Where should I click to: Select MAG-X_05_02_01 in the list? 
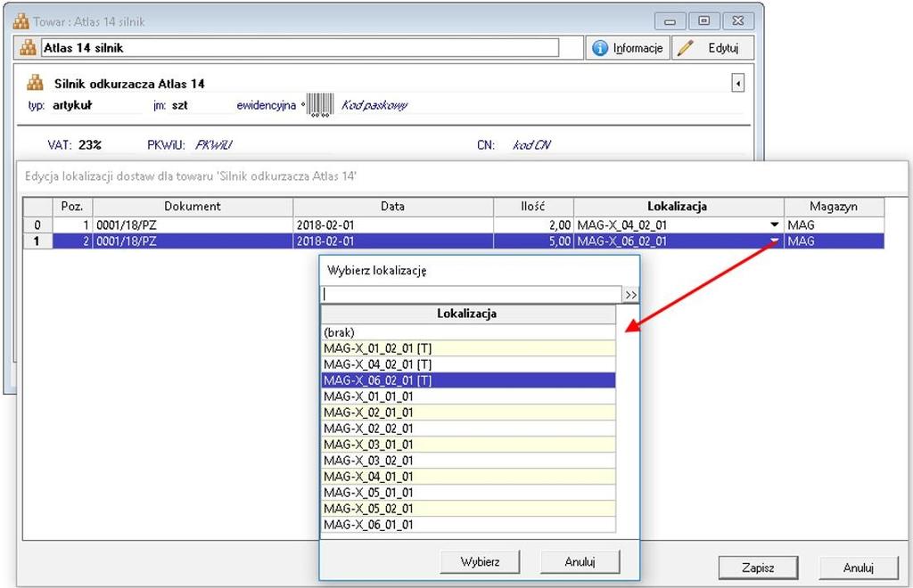click(468, 509)
